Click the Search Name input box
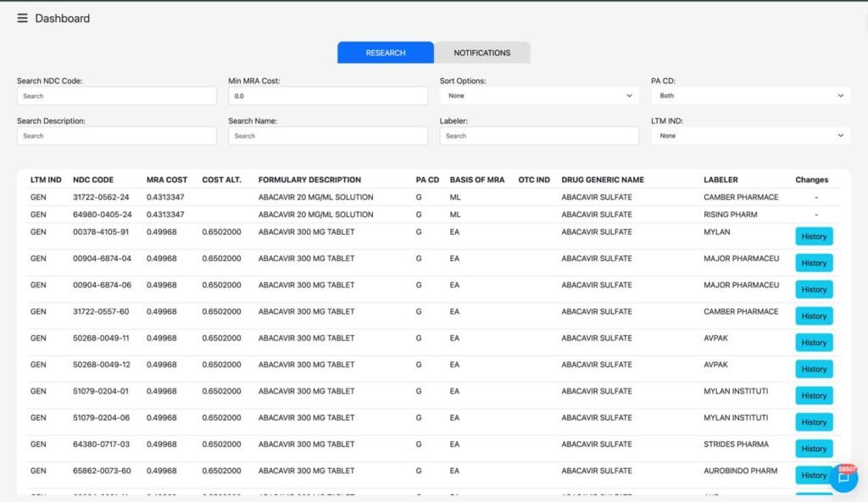The height and width of the screenshot is (502, 868). pos(328,136)
